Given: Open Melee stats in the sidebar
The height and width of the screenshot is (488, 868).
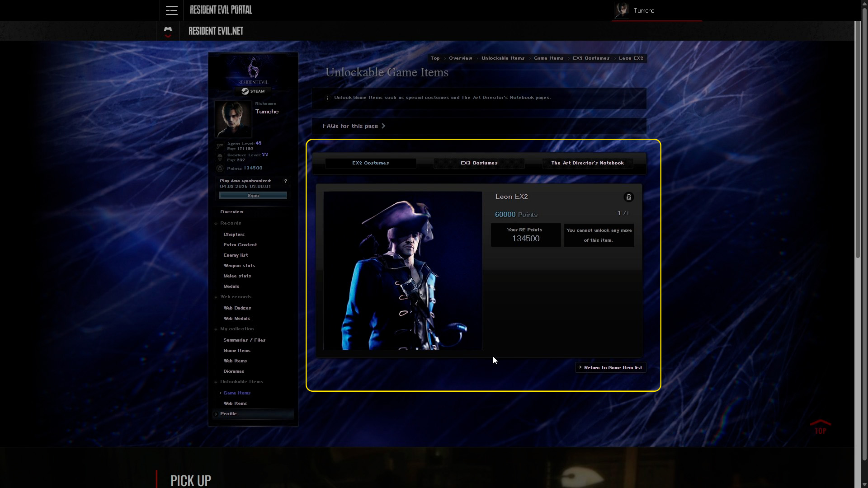Looking at the screenshot, I should pos(237,276).
